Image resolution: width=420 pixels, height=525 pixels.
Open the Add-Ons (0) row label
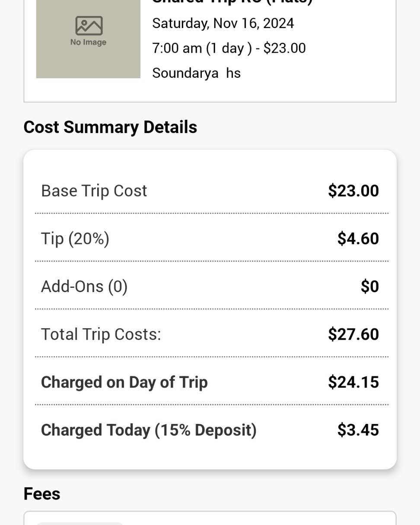84,287
